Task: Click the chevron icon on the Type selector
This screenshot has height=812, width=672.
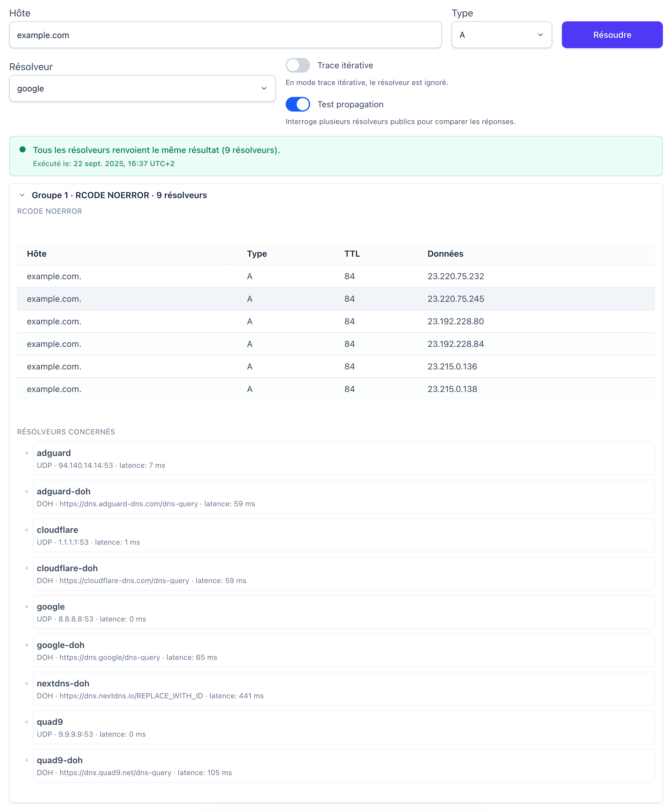Action: (541, 35)
